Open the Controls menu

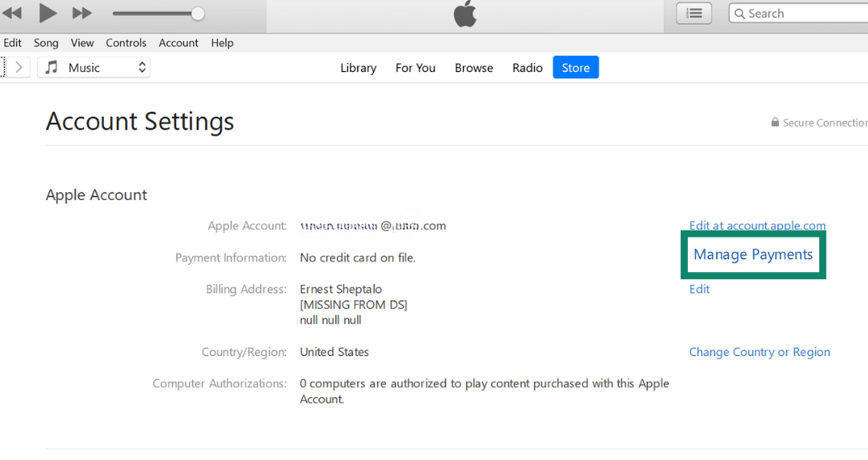pos(126,42)
